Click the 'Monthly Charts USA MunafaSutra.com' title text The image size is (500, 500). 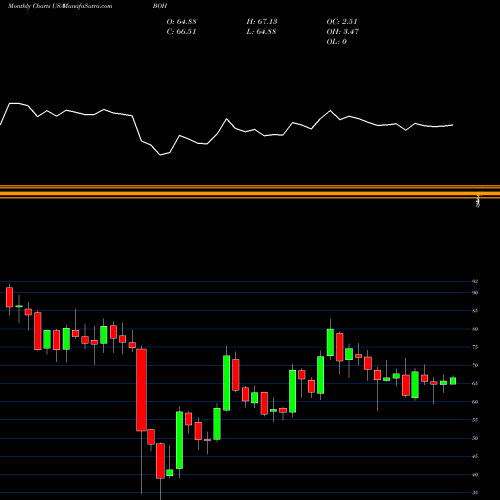60,6
